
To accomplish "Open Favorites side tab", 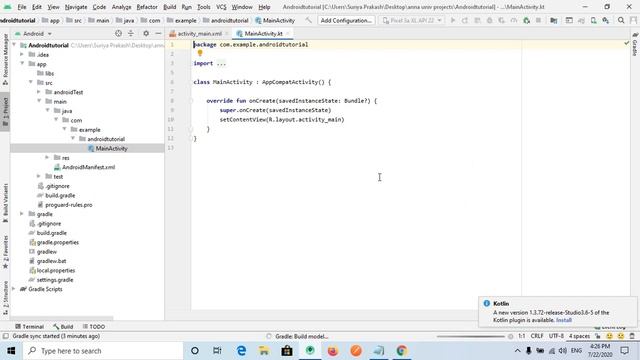I will click(x=5, y=251).
